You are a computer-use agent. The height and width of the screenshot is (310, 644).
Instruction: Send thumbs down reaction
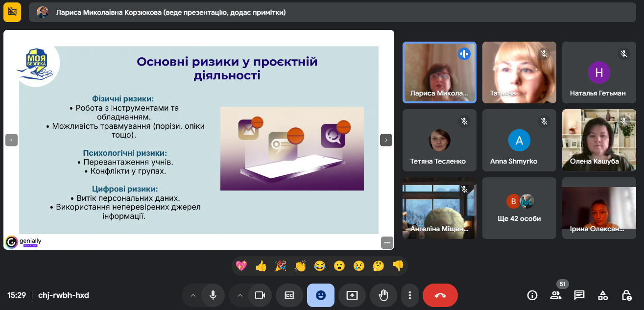coord(398,266)
